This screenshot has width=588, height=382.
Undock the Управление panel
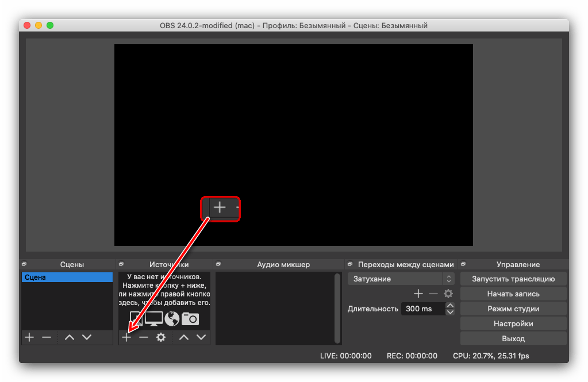coord(463,264)
